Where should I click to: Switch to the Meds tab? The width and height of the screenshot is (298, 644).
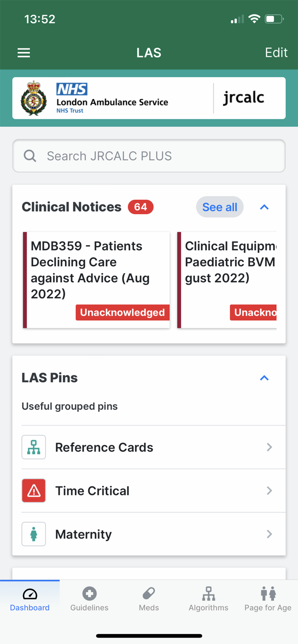pos(149,598)
